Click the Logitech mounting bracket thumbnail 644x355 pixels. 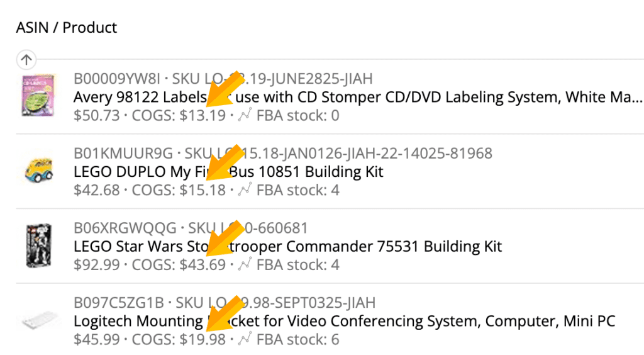[x=39, y=321]
